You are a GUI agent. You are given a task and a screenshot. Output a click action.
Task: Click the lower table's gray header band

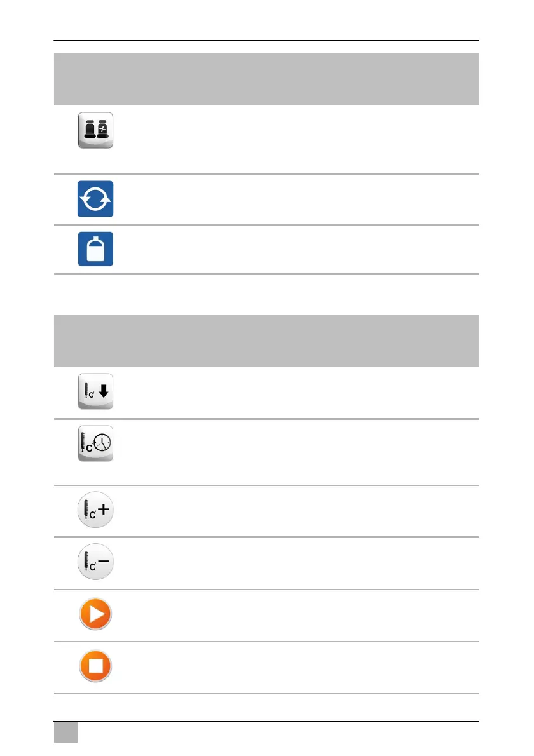coord(266,341)
